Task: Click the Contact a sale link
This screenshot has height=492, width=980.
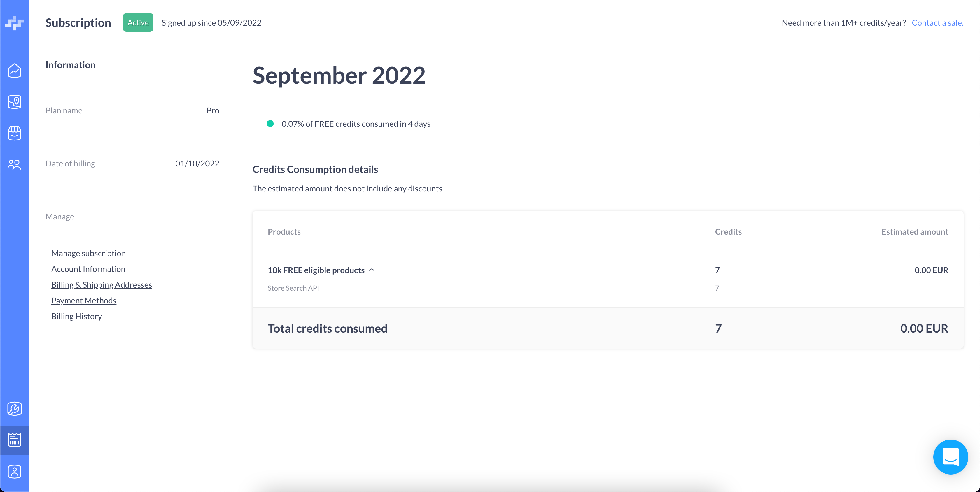Action: point(937,23)
